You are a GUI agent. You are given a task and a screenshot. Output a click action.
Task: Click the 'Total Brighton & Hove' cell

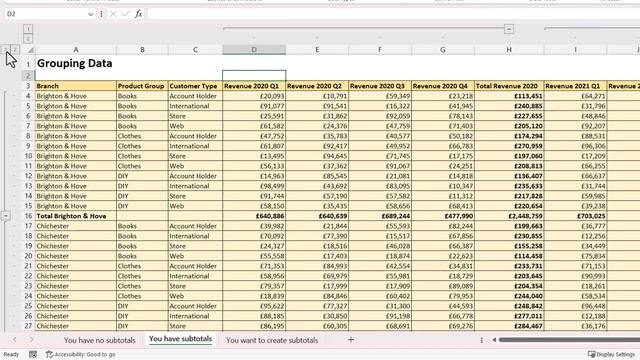coord(76,216)
